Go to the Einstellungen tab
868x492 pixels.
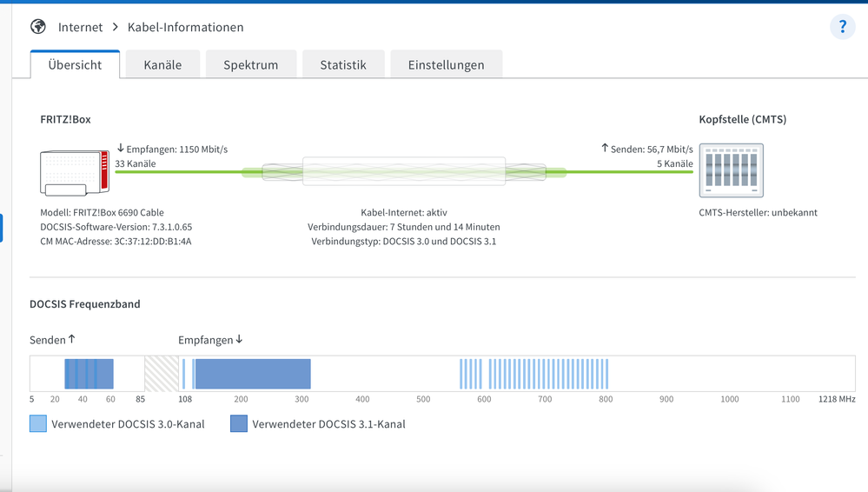coord(447,65)
